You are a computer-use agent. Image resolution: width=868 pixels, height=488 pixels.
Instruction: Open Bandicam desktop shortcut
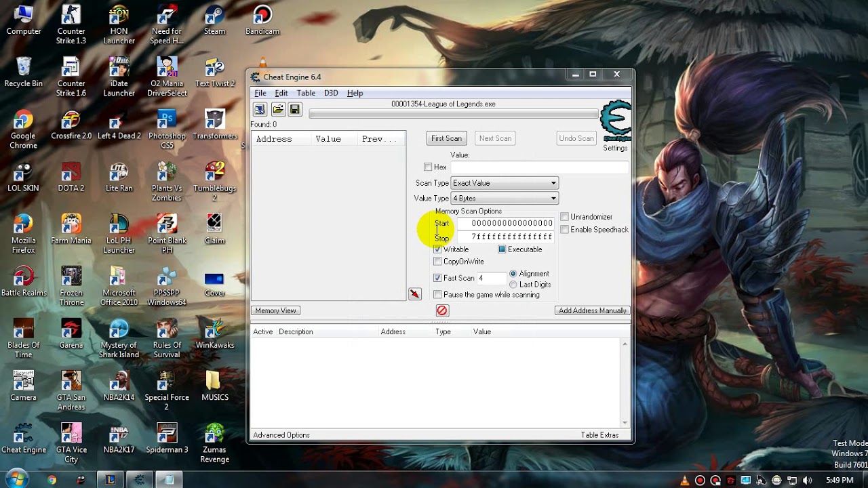262,20
